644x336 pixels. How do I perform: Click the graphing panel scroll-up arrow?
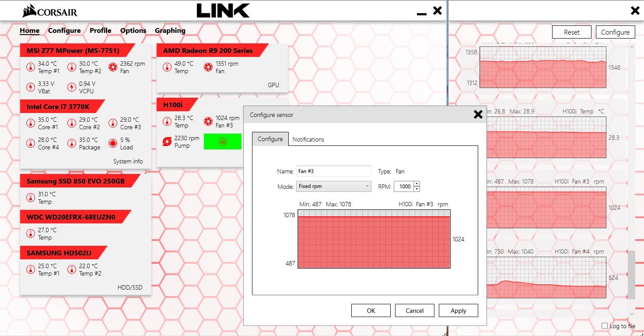pyautogui.click(x=631, y=46)
